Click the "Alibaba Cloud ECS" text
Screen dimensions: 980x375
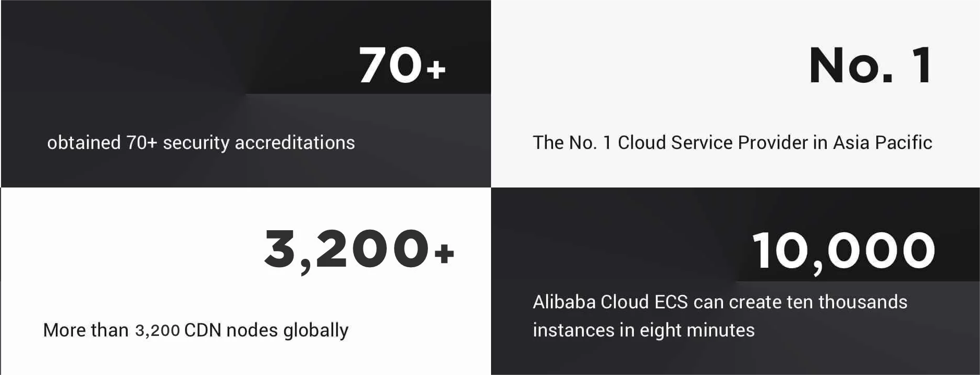[x=610, y=302]
